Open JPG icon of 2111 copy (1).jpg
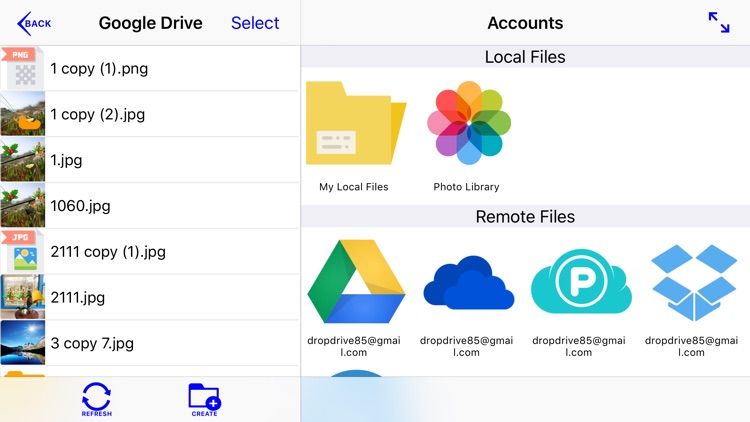The width and height of the screenshot is (750, 422). pos(22,252)
